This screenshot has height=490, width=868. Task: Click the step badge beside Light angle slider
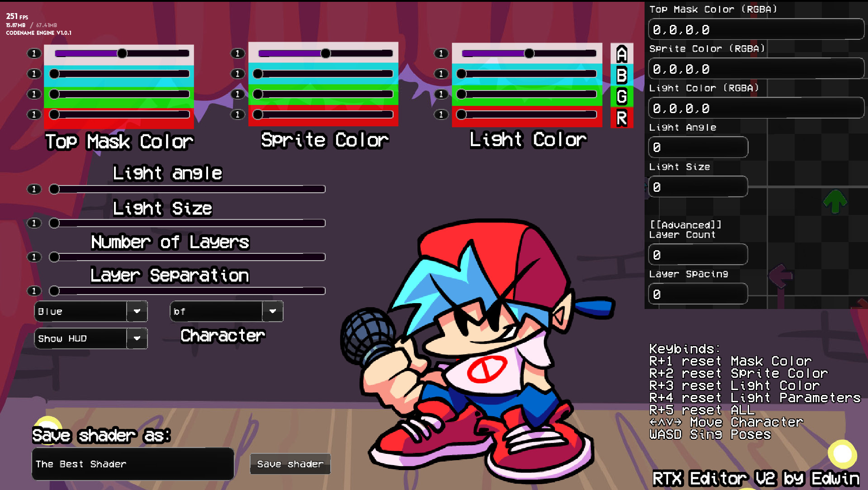(x=34, y=189)
